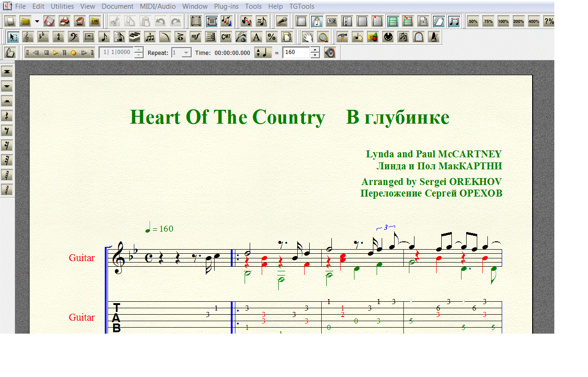Select the Time Signature tool
This screenshot has height=377, width=588.
point(58,37)
